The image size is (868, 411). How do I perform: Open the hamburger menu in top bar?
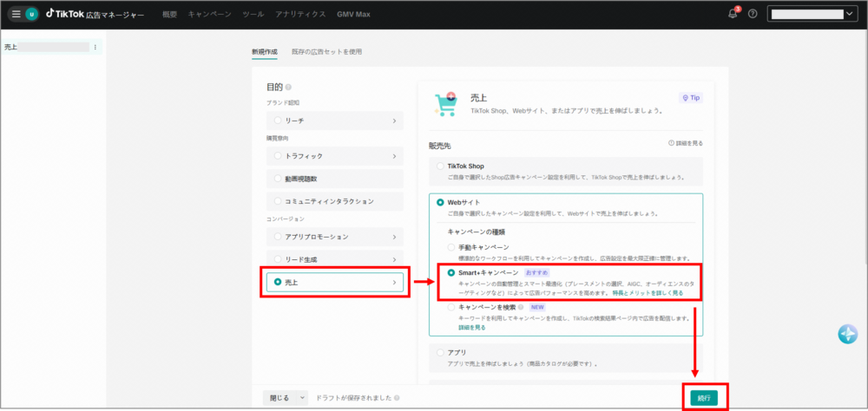pos(16,14)
